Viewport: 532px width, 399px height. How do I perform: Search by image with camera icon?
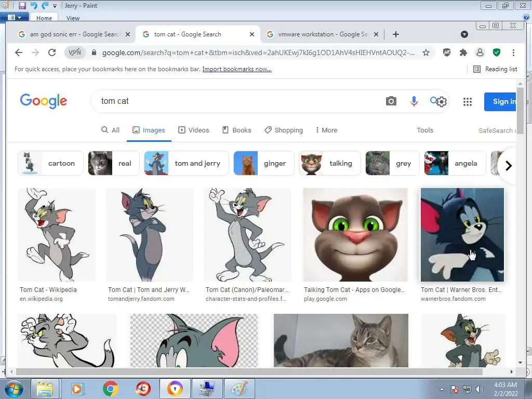coord(391,101)
